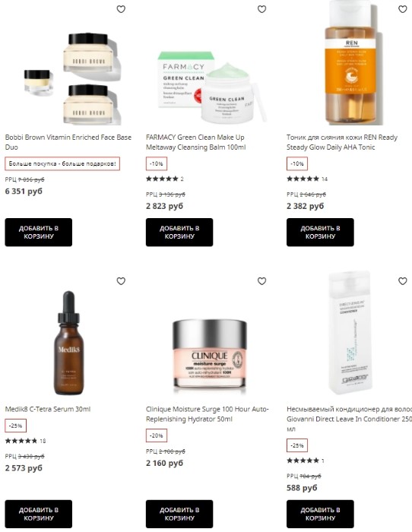Save REN Ready Steady Glow tonic heart

coord(402,9)
